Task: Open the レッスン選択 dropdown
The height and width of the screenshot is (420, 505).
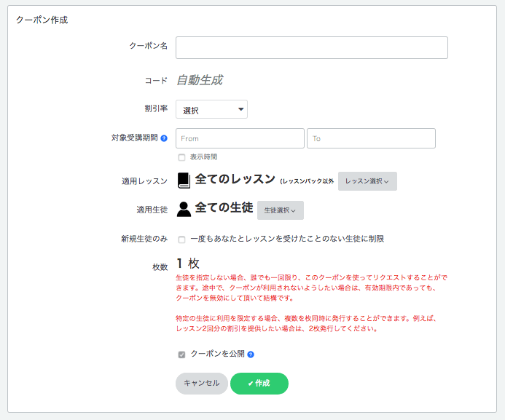Action: (367, 181)
